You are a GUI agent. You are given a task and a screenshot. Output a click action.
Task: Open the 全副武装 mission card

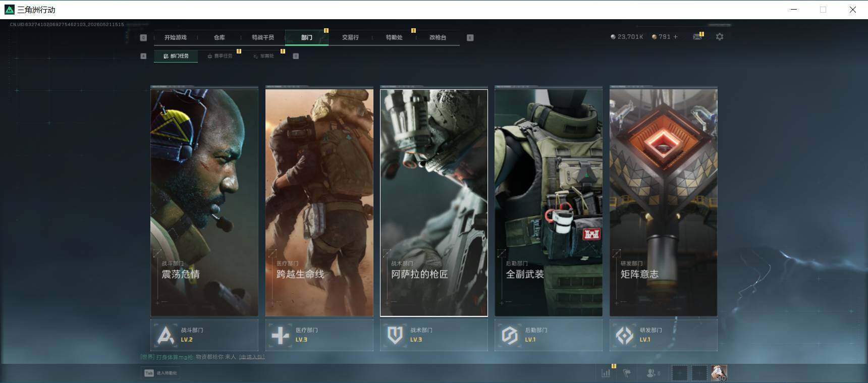(x=549, y=203)
